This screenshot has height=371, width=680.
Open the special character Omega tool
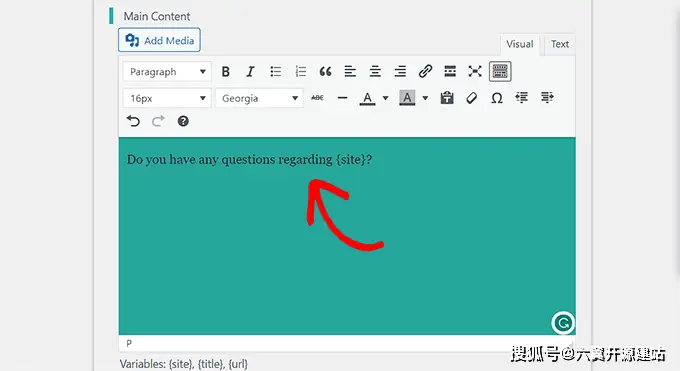(x=497, y=98)
